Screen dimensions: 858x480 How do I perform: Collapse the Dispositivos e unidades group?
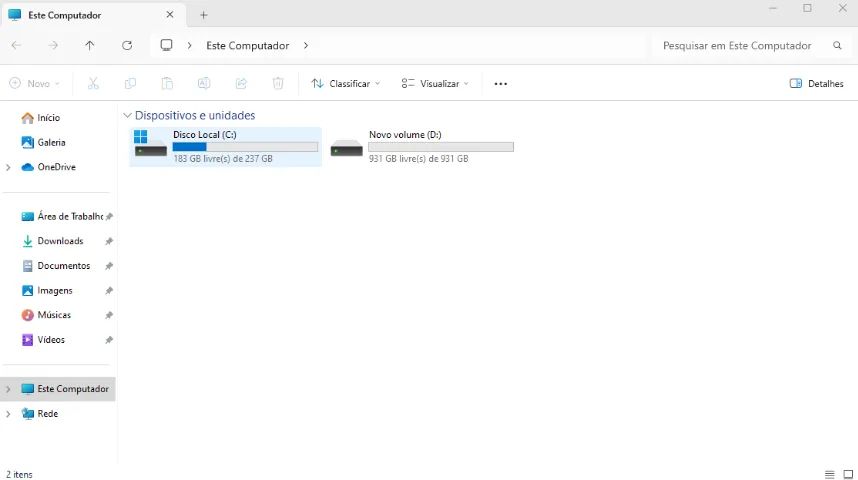tap(127, 115)
